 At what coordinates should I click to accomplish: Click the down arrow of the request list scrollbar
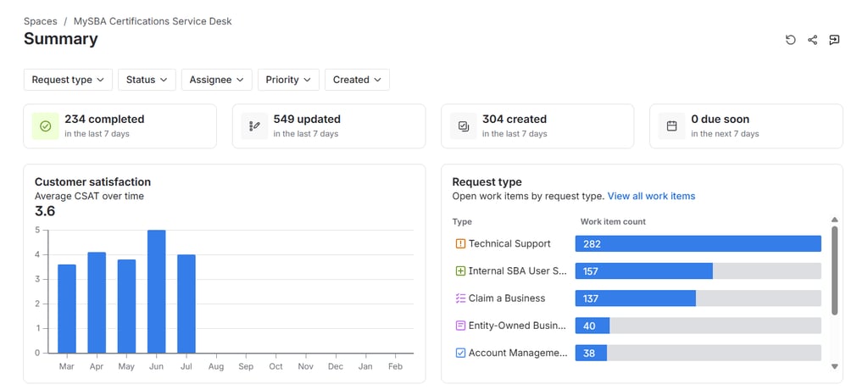(x=835, y=366)
